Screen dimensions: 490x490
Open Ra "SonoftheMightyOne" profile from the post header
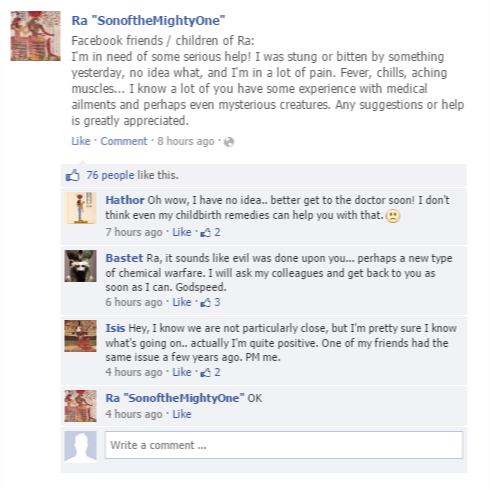(x=148, y=21)
